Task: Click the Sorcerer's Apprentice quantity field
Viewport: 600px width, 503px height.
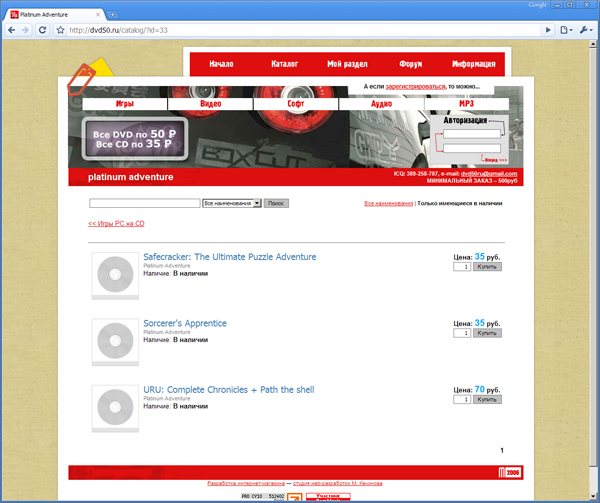Action: [462, 333]
